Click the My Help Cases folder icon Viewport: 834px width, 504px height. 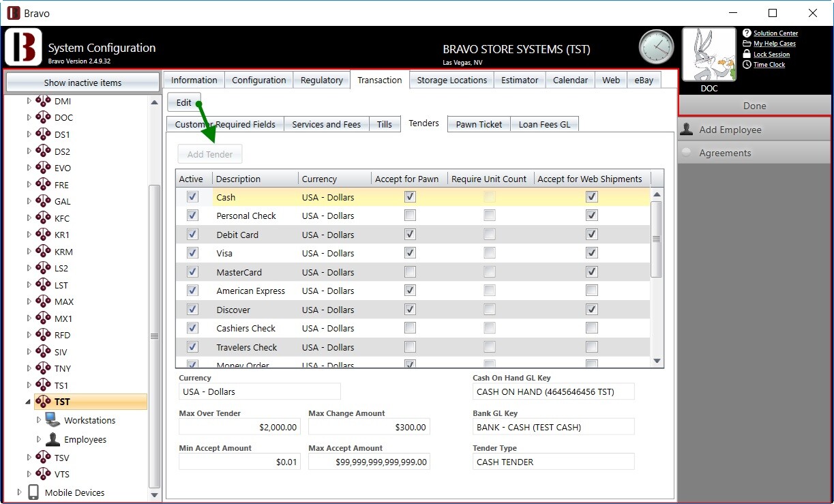[747, 44]
